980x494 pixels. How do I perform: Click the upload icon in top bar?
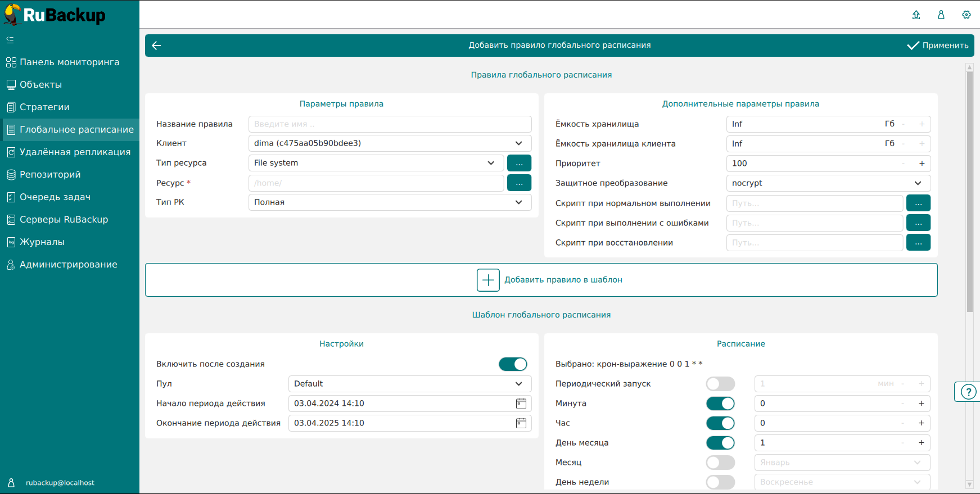916,15
